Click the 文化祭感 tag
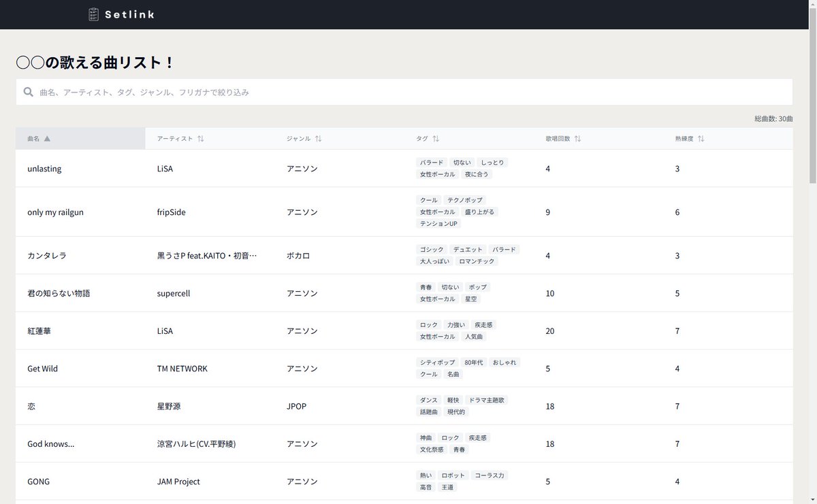This screenshot has width=817, height=504. point(432,450)
